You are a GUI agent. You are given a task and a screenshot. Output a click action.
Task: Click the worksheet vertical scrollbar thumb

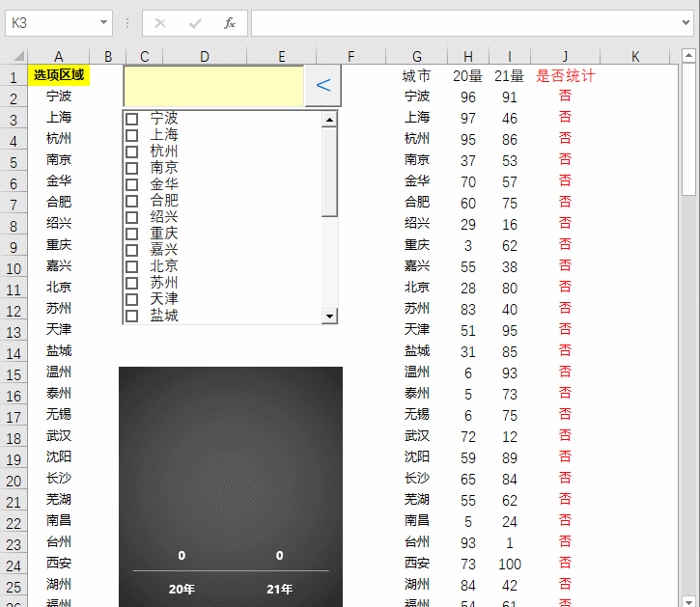pyautogui.click(x=688, y=129)
